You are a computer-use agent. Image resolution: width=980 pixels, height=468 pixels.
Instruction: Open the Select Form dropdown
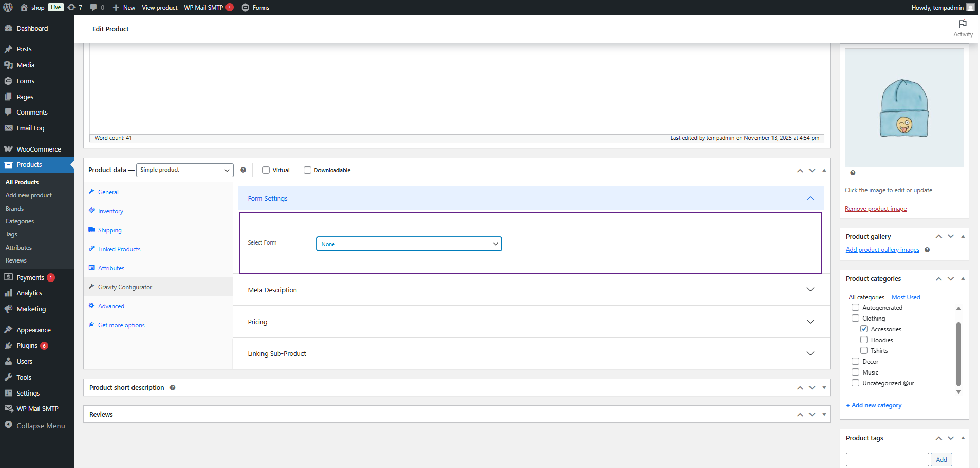click(409, 244)
